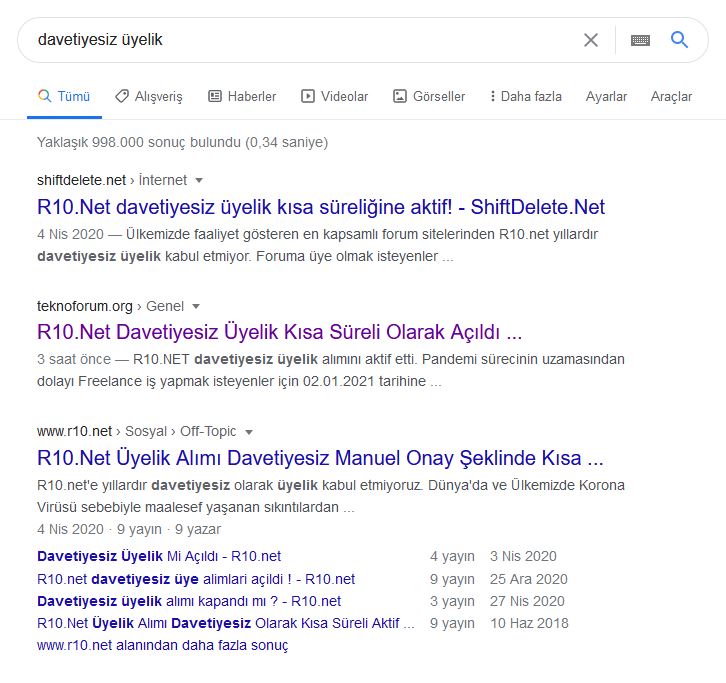
Task: Click the shiftdelete.net › İnternet breadcrumb
Action: click(112, 180)
